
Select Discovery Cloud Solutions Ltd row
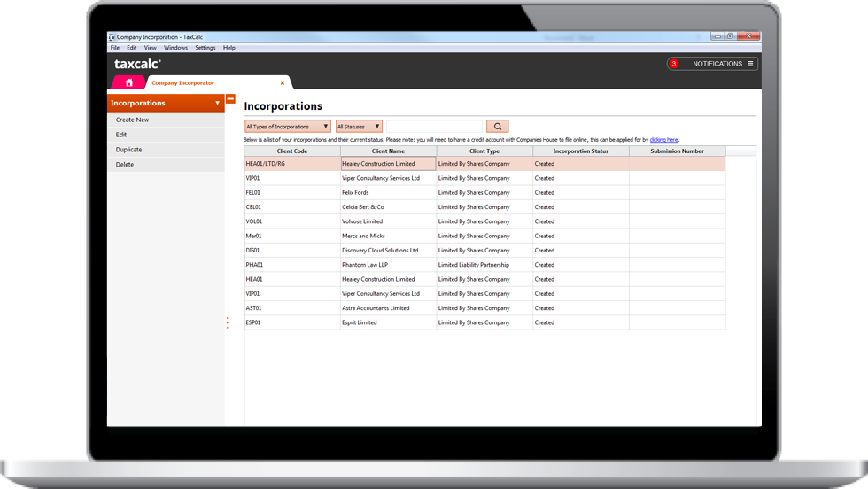484,251
